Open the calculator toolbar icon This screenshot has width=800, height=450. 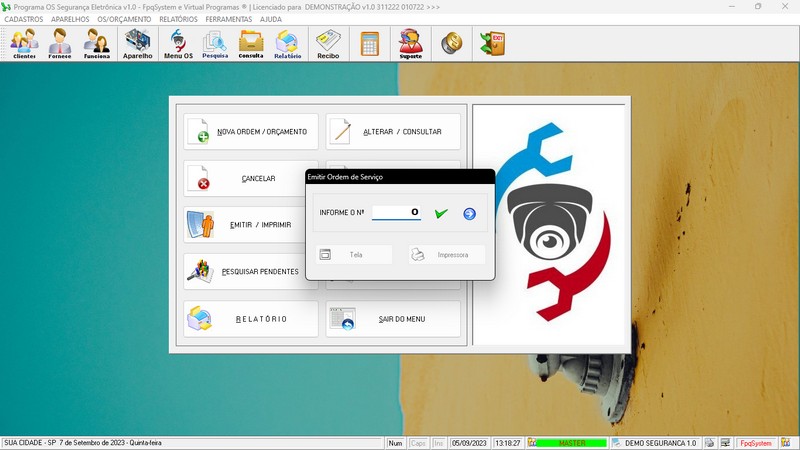click(x=370, y=44)
